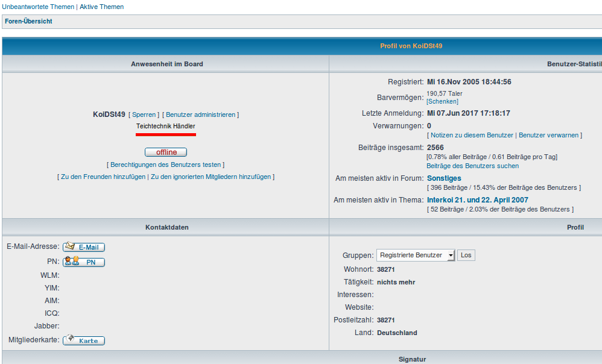Open topic Interkoi 21. und 22. April 2007
This screenshot has width=602, height=364.
(478, 200)
